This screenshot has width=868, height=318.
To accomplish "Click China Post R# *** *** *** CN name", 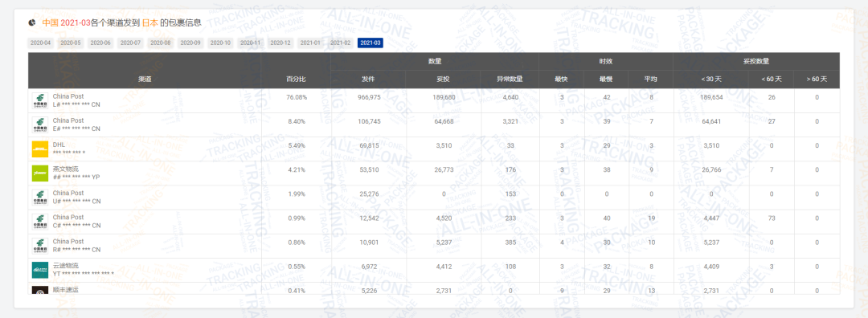I will (x=76, y=246).
